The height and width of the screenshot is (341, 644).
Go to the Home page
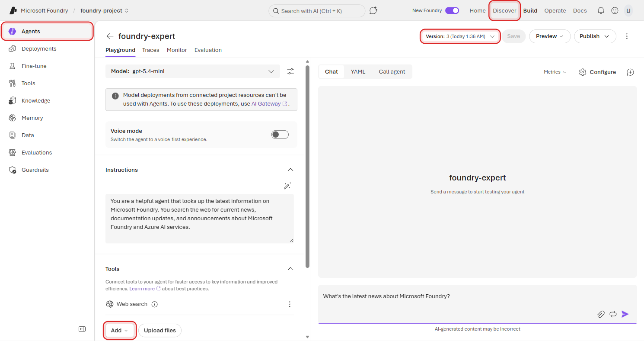click(x=478, y=11)
